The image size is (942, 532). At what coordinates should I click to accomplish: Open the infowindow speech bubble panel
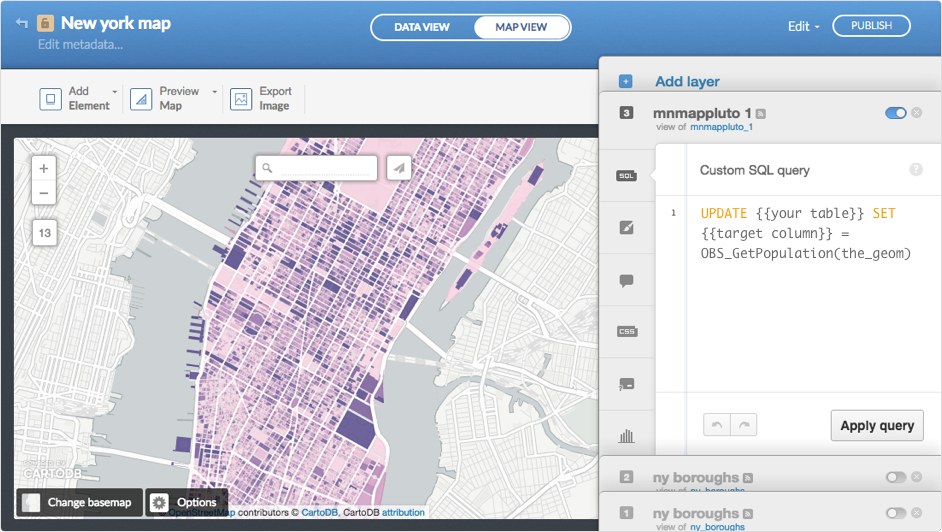(626, 280)
